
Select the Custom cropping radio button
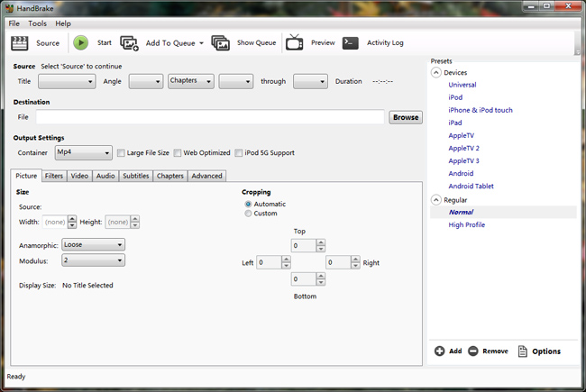(x=248, y=214)
